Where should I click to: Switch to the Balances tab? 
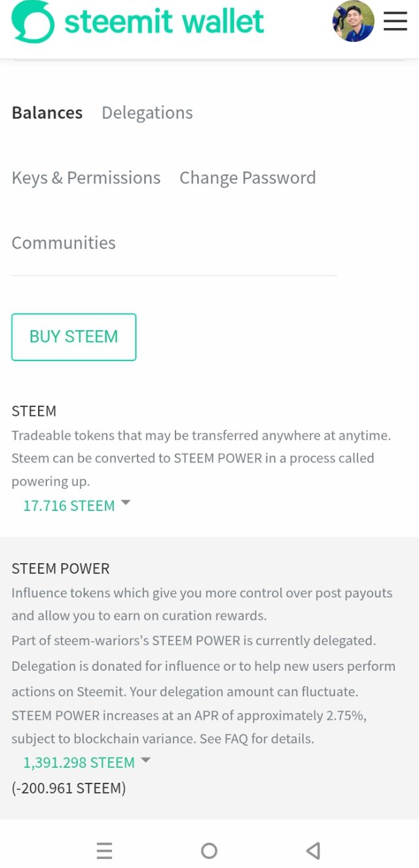pyautogui.click(x=47, y=113)
